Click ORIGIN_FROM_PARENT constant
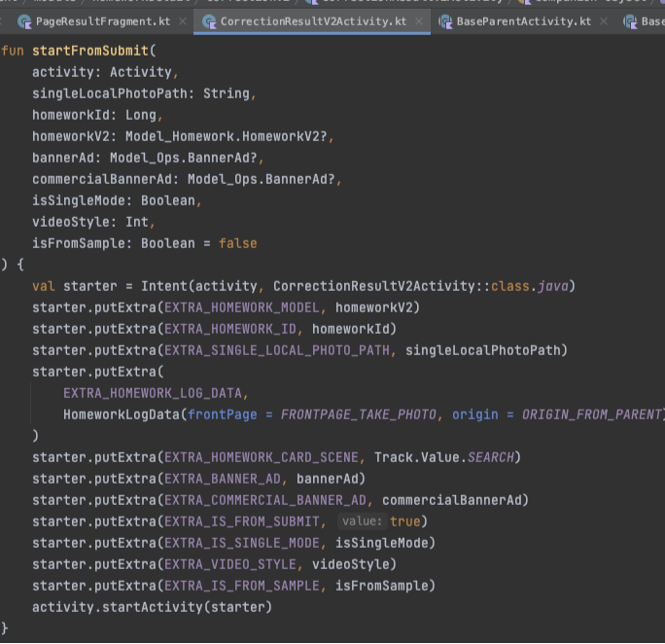The height and width of the screenshot is (644, 665). (592, 414)
